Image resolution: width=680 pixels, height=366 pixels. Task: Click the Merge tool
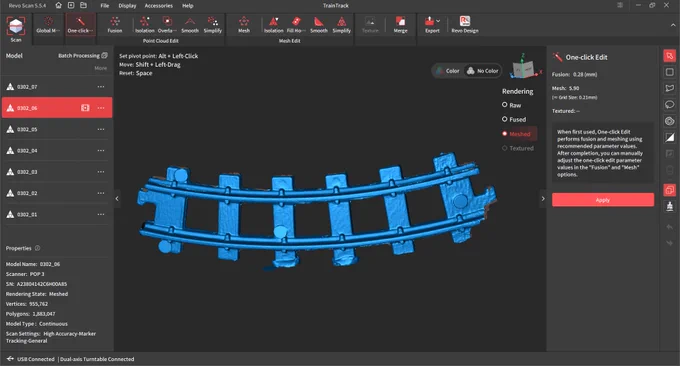tap(400, 25)
